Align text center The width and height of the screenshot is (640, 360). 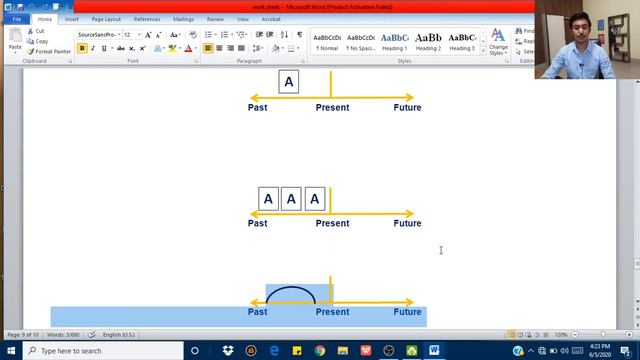click(219, 49)
